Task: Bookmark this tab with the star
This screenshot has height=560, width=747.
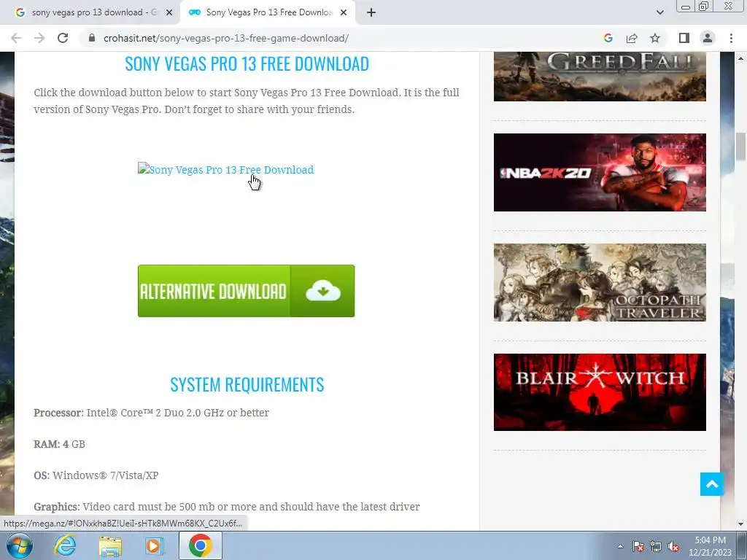Action: pos(655,38)
